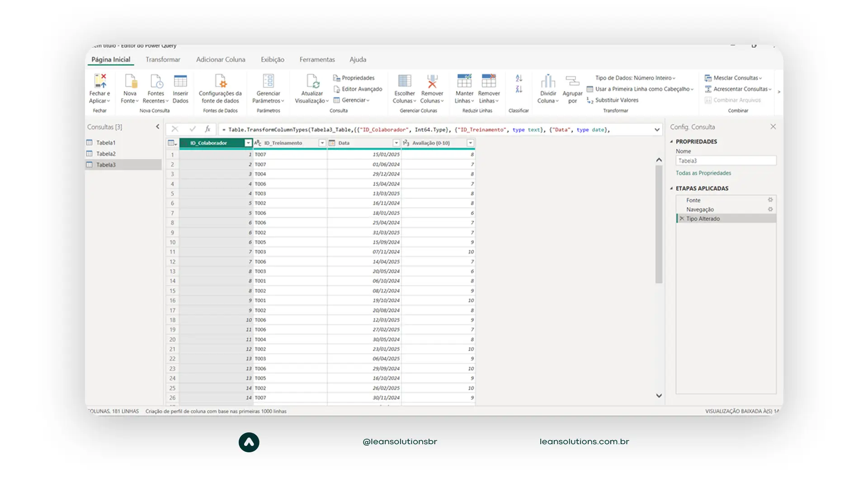Collapse the Consultas pane with the arrow
Screen dimensions: 868x488
point(157,127)
